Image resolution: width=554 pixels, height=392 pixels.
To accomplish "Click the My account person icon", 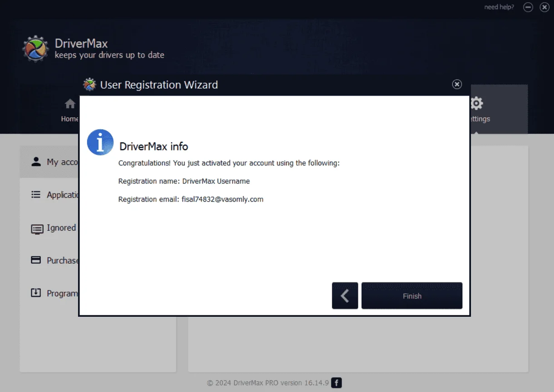I will pos(36,162).
